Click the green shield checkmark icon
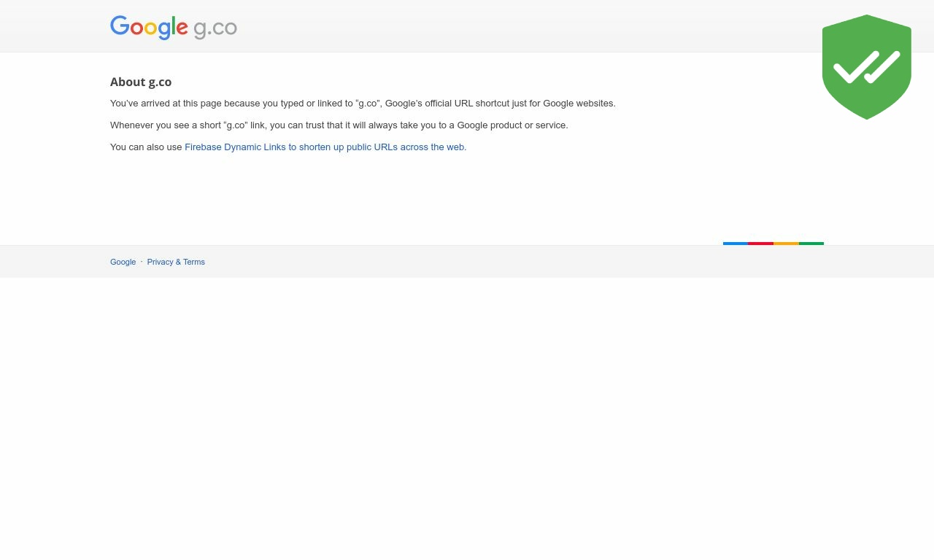The width and height of the screenshot is (934, 560). pyautogui.click(x=867, y=67)
